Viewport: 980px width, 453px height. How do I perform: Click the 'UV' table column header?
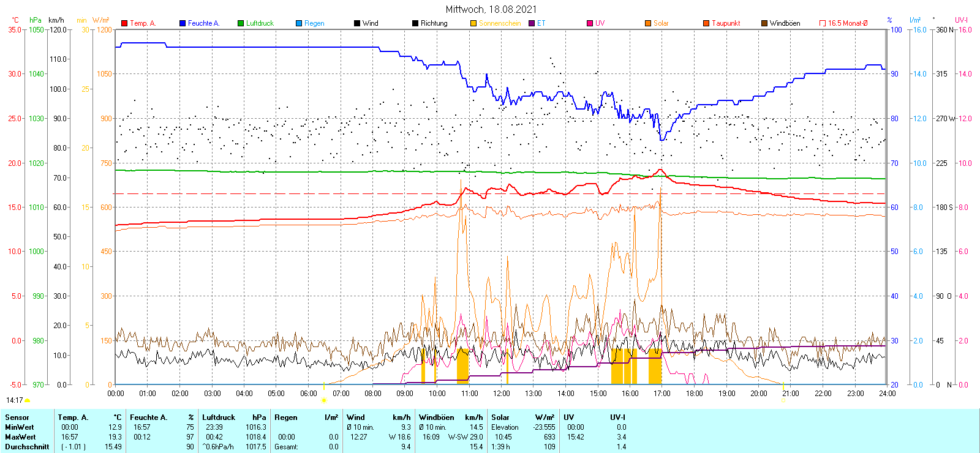[x=568, y=417]
